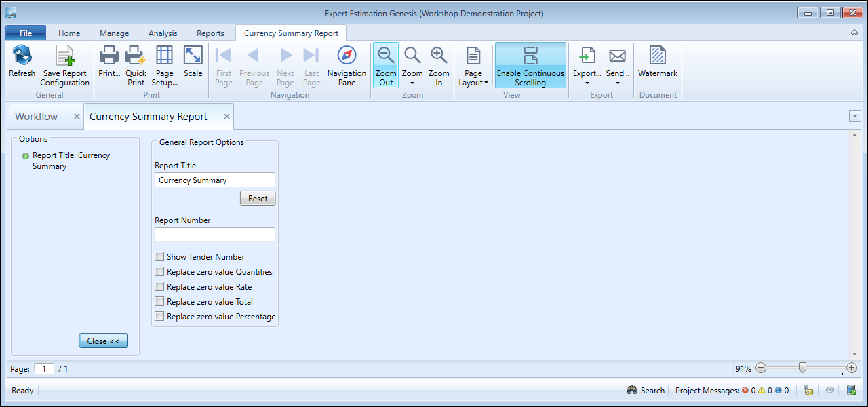Click the zoom slider handle at bottom right
868x407 pixels.
[x=802, y=368]
